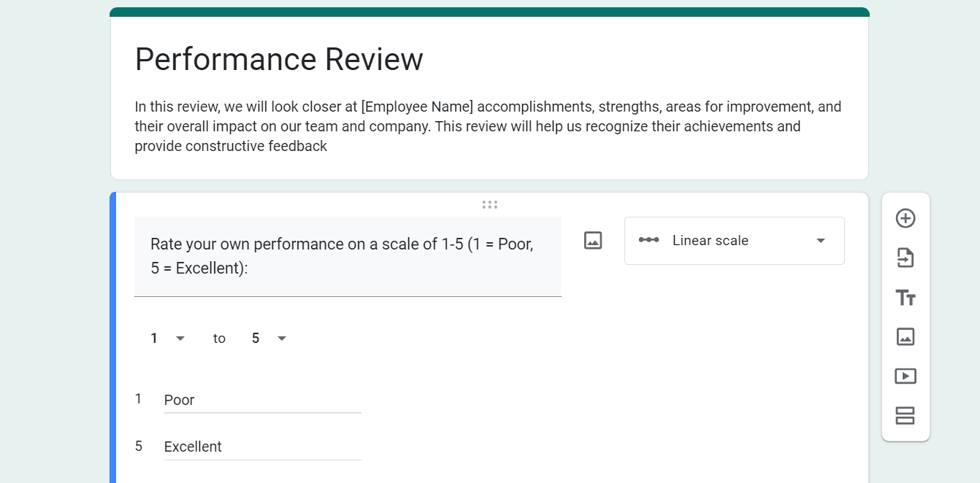Add title and description via Tt icon
The height and width of the screenshot is (483, 980).
906,298
